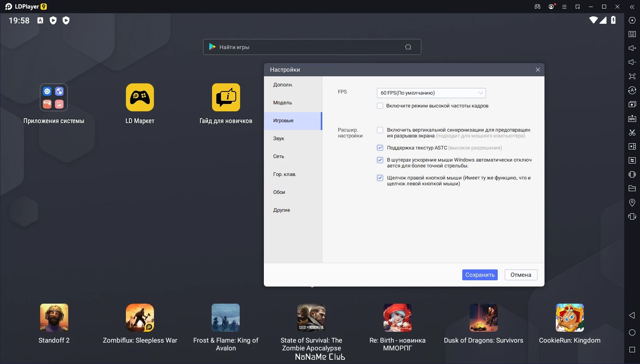Enable vertical synchronization checkbox
This screenshot has width=640, height=364.
pos(380,130)
